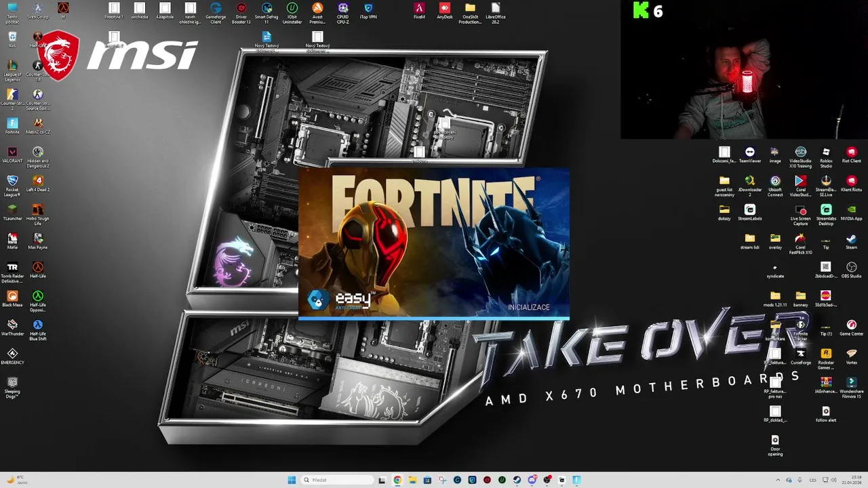Open TLauncher desktop icon
The height and width of the screenshot is (488, 868).
(x=12, y=213)
